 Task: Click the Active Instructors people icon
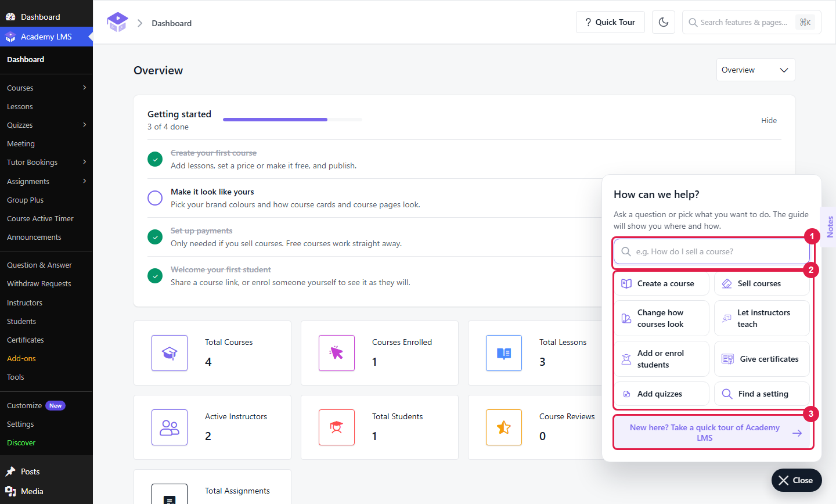(170, 427)
